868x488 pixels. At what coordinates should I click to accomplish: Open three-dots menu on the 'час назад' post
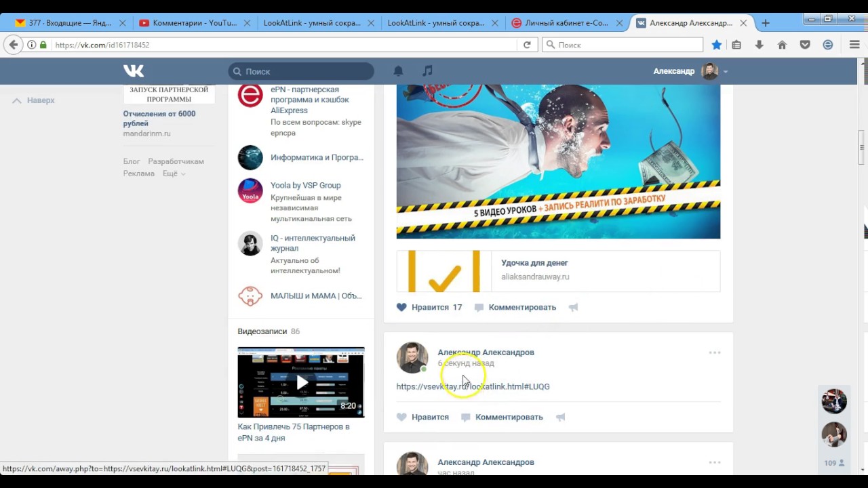coord(715,462)
